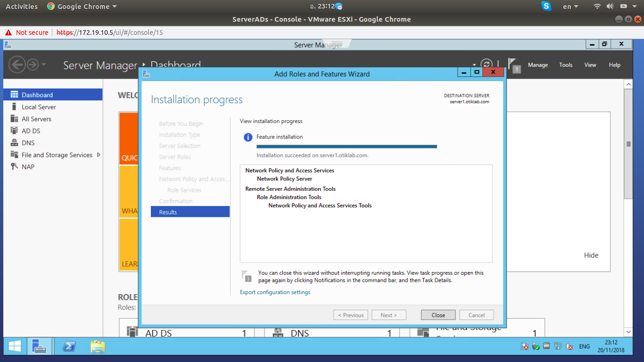The height and width of the screenshot is (362, 644).
Task: Open the navigation history dropdown arrow
Action: tap(44, 65)
